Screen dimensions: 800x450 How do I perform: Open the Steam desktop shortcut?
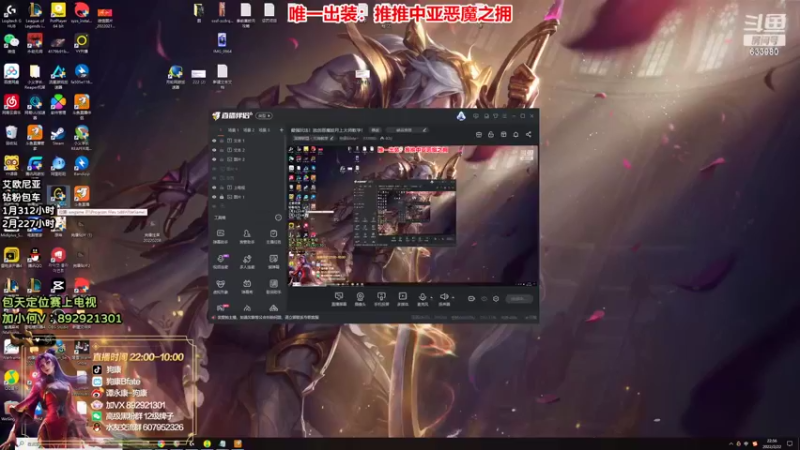(x=58, y=136)
